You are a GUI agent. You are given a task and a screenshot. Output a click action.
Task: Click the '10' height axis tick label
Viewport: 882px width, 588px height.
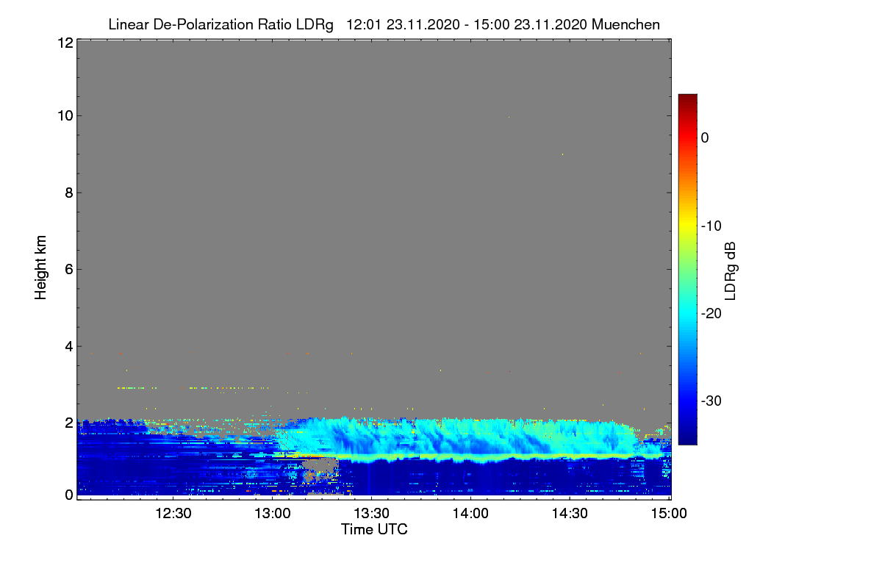[65, 116]
